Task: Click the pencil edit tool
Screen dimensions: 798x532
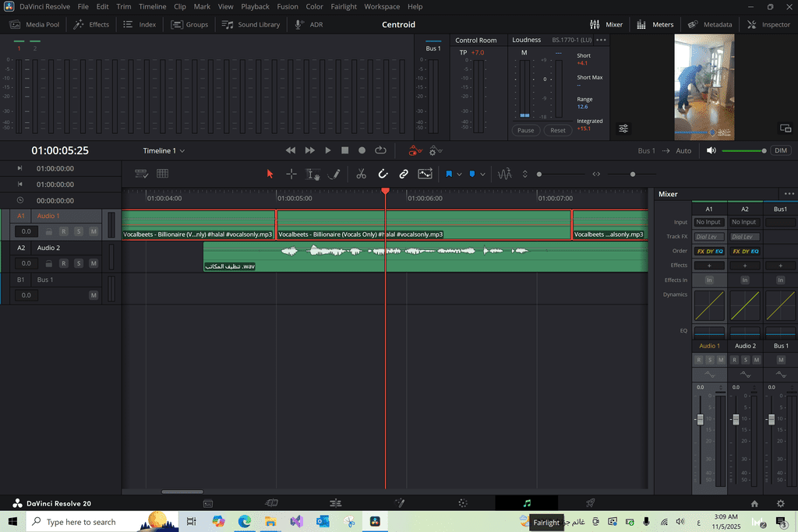Action: pos(334,174)
